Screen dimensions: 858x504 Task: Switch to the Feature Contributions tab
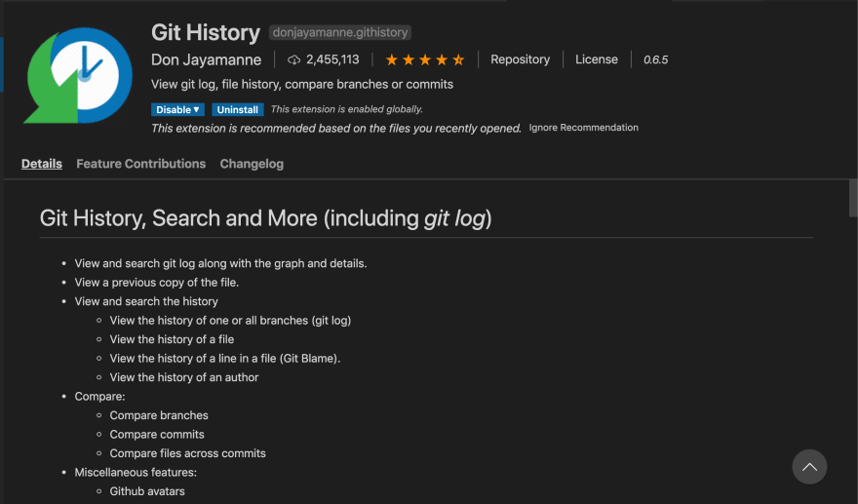point(141,164)
